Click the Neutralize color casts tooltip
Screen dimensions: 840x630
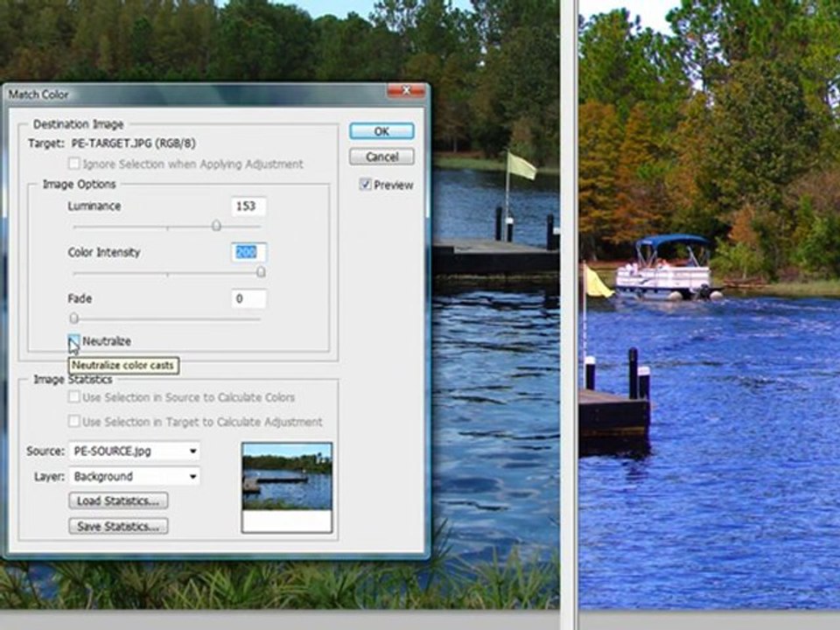[x=123, y=366]
